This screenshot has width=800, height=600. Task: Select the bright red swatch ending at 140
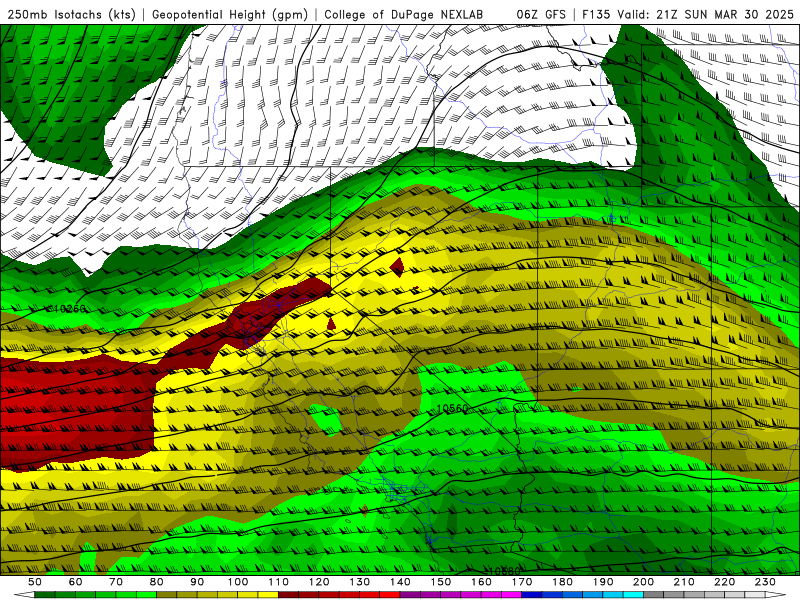pyautogui.click(x=390, y=595)
